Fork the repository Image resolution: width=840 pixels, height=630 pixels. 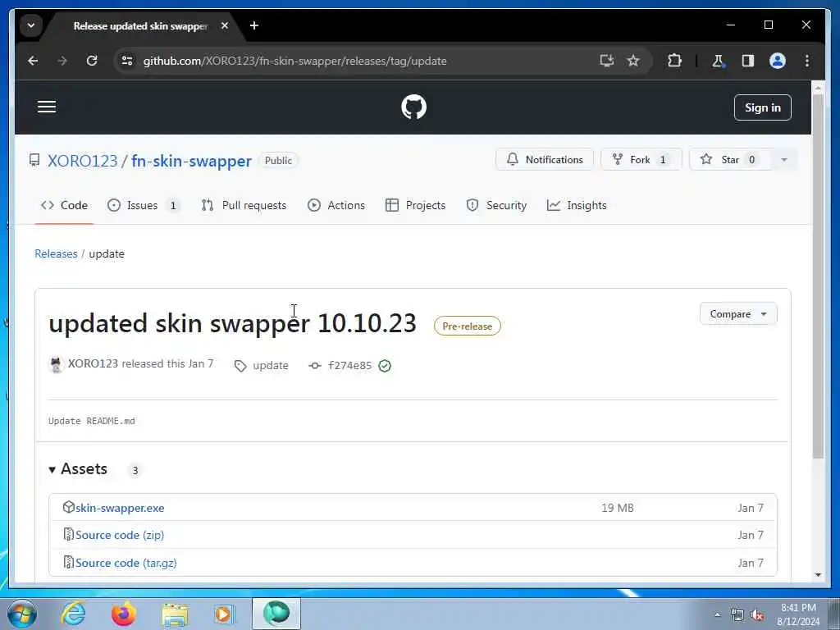641,160
